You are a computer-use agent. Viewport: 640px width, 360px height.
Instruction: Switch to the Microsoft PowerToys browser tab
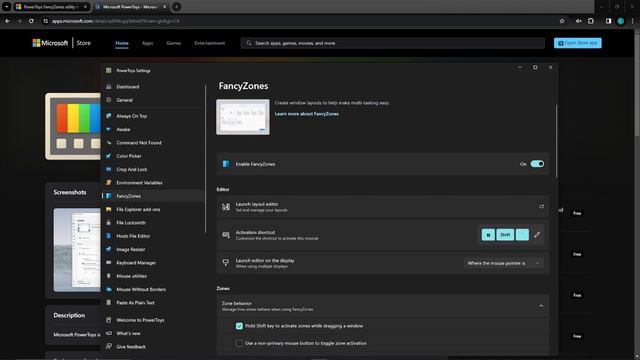(131, 7)
